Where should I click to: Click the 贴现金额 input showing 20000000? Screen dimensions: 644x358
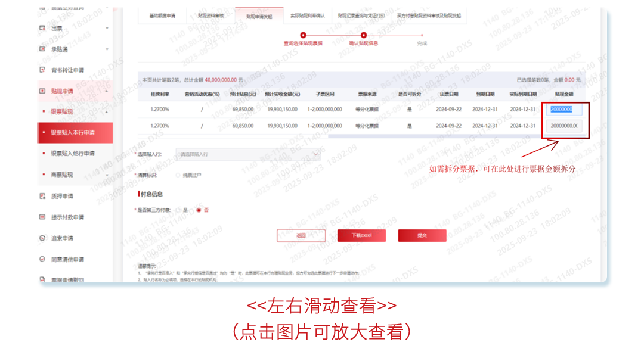pyautogui.click(x=563, y=110)
